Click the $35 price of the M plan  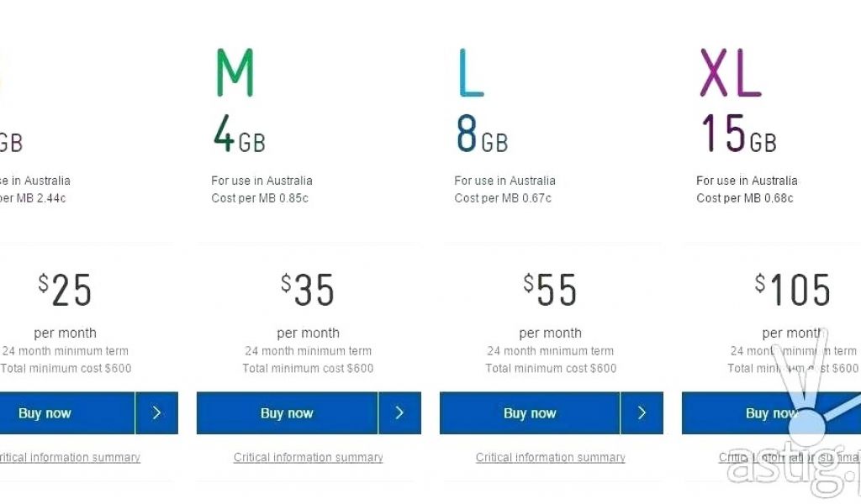[x=308, y=291]
